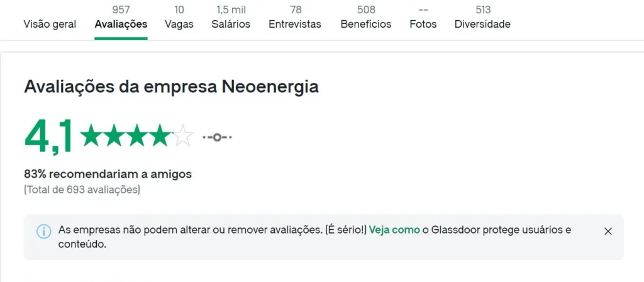Open the Visão geral tab

[50, 24]
